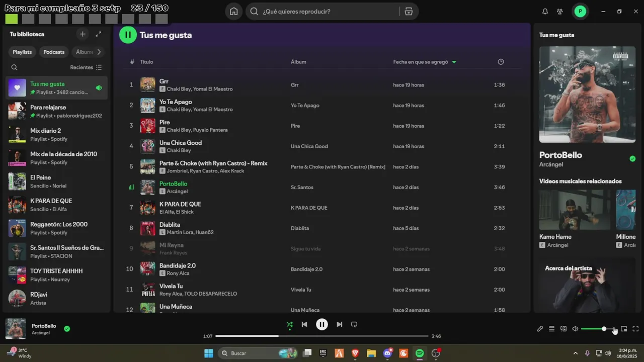644x362 pixels.
Task: Open RDjavi artist in library
Action: 56,298
